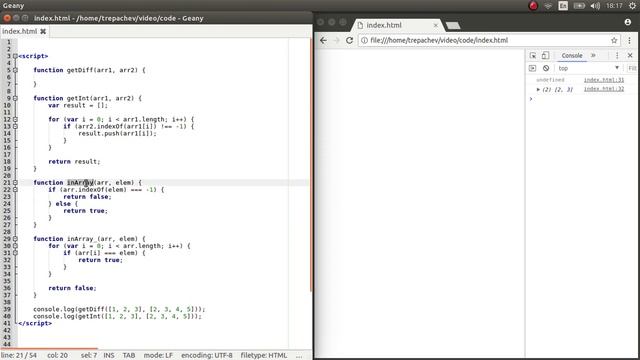
Task: Bookmark the page with the star icon
Action: coord(614,40)
